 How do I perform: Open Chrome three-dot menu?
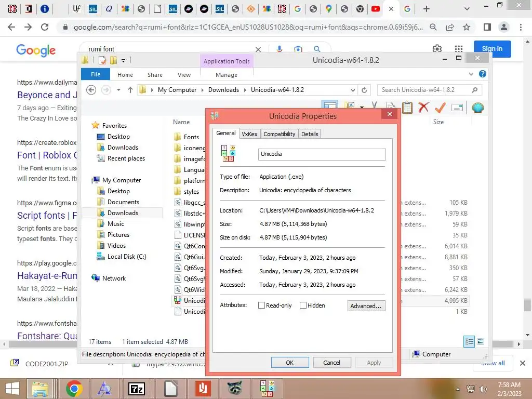pyautogui.click(x=521, y=27)
